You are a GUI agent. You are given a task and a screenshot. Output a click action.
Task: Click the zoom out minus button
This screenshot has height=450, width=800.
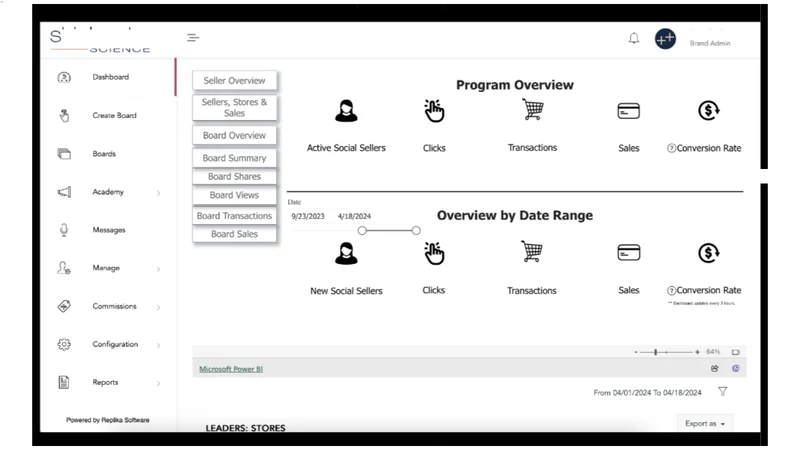636,352
